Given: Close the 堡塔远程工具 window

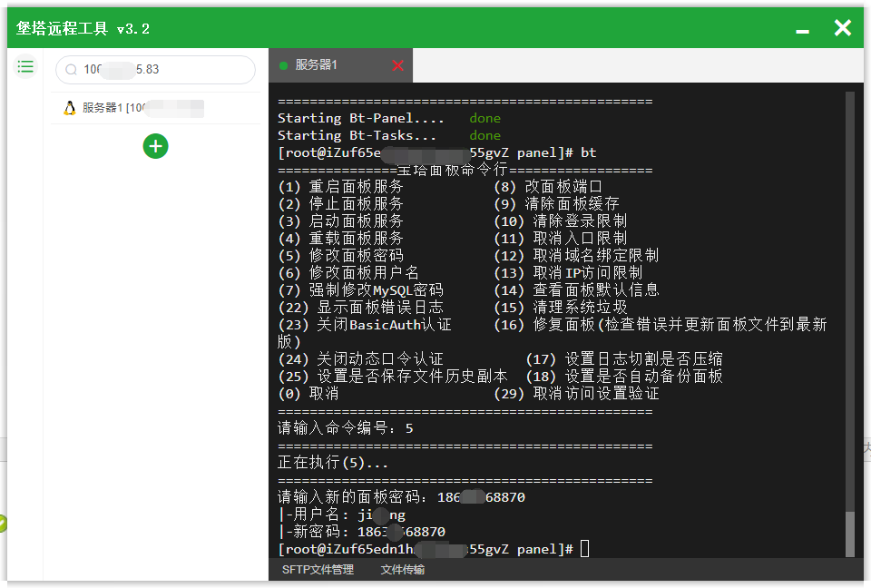Looking at the screenshot, I should point(843,28).
